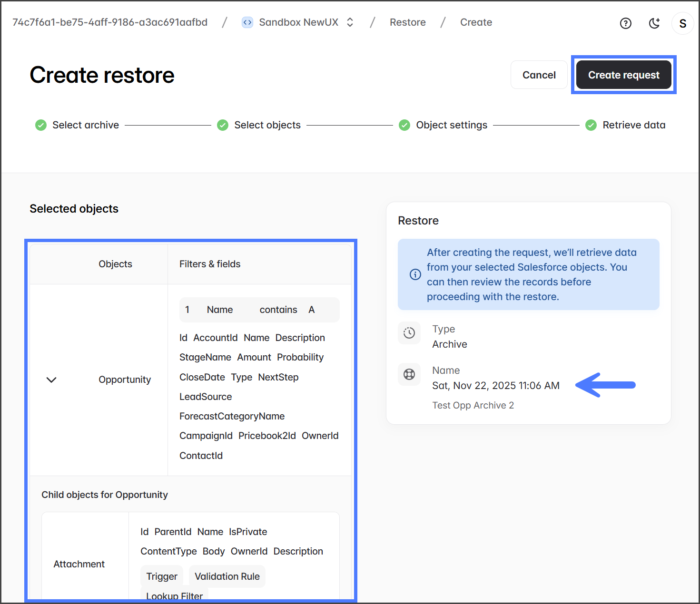Jump to the Select objects step

coord(267,125)
